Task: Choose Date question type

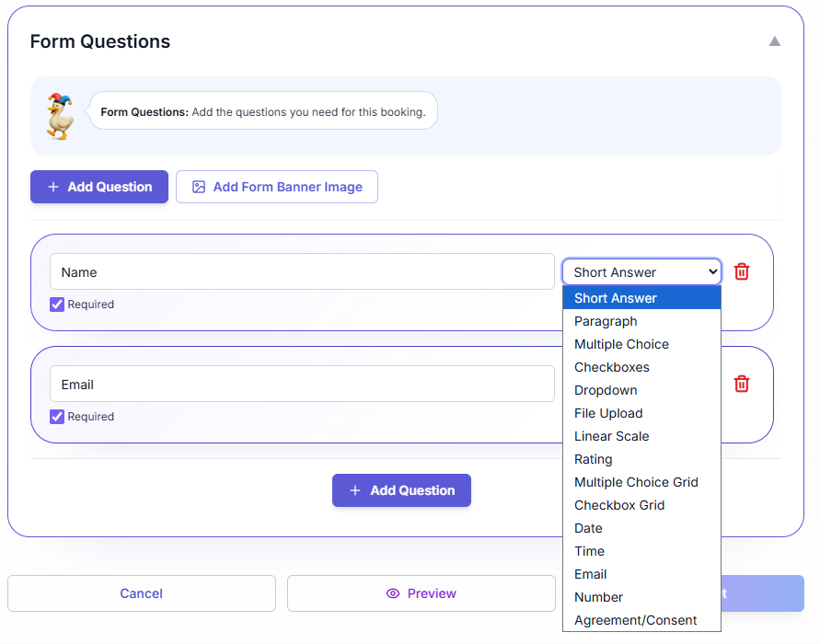Action: 641,528
